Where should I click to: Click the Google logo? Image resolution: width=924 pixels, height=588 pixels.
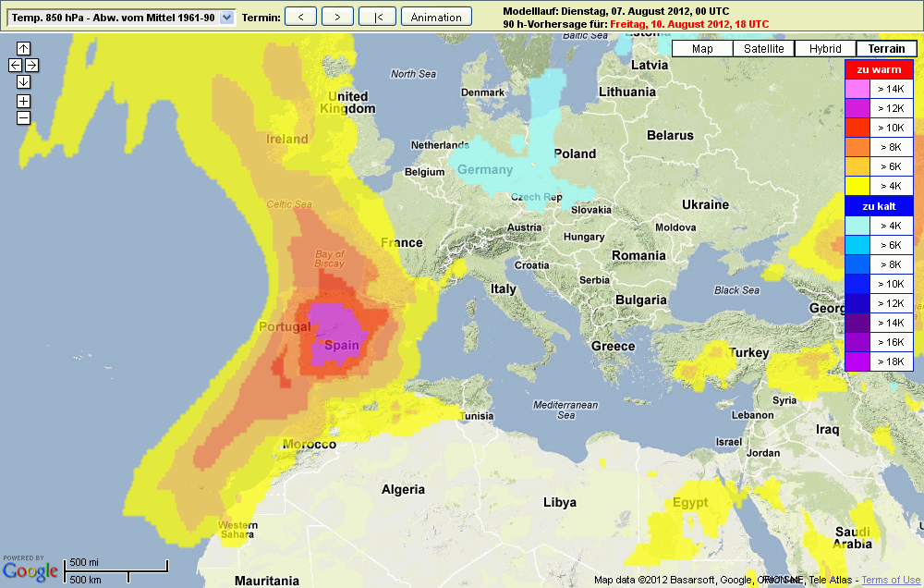pos(30,571)
